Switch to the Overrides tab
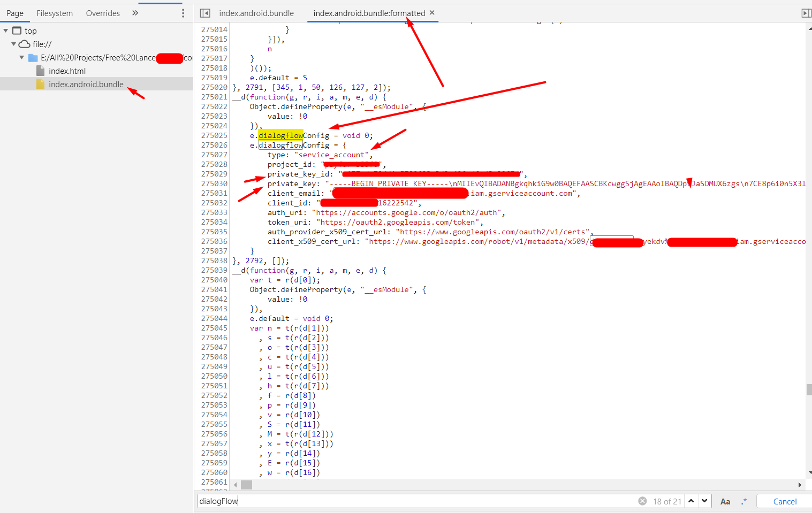Screen dimensions: 812x513 [x=103, y=13]
